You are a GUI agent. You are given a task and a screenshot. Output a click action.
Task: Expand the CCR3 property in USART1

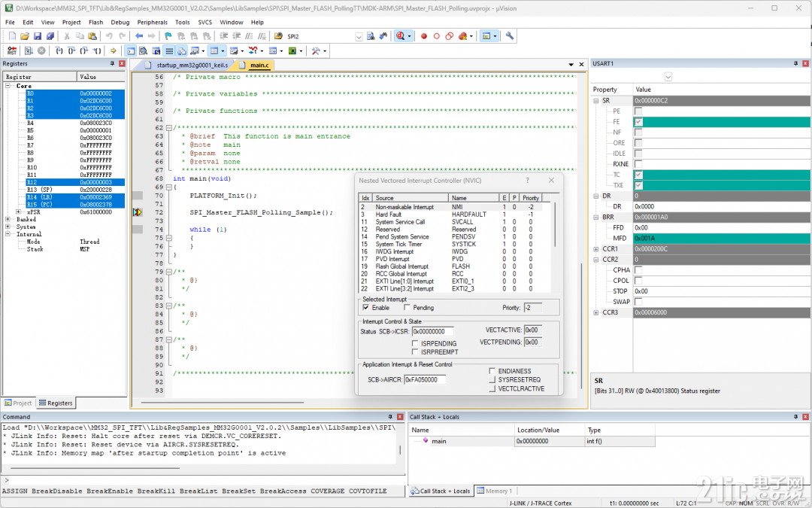[x=596, y=312]
